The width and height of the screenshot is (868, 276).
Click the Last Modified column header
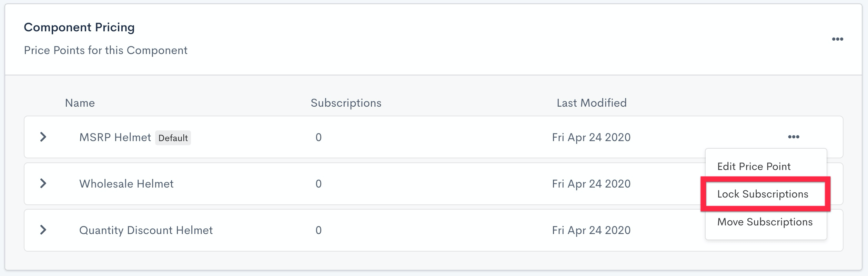click(591, 103)
